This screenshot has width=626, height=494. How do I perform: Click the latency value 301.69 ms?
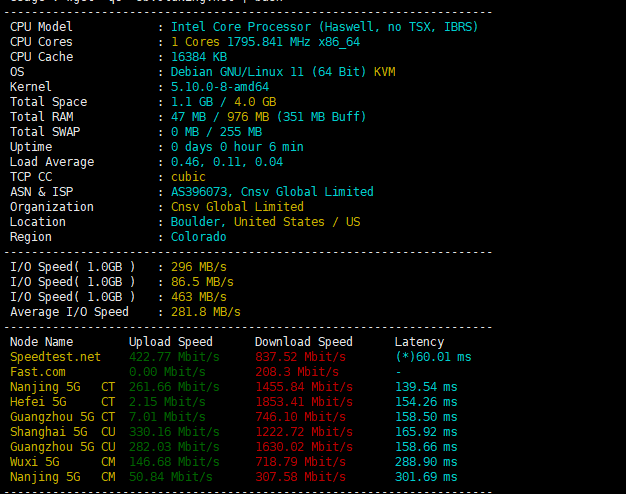click(426, 477)
